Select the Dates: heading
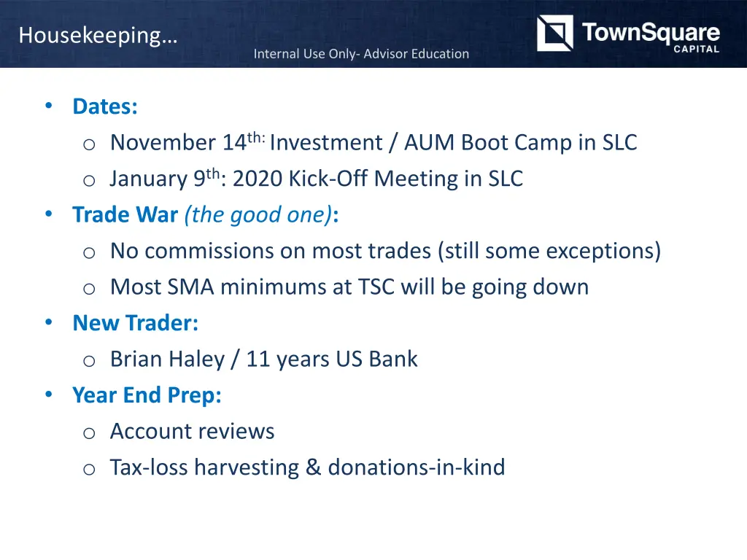This screenshot has width=747, height=560. click(105, 106)
